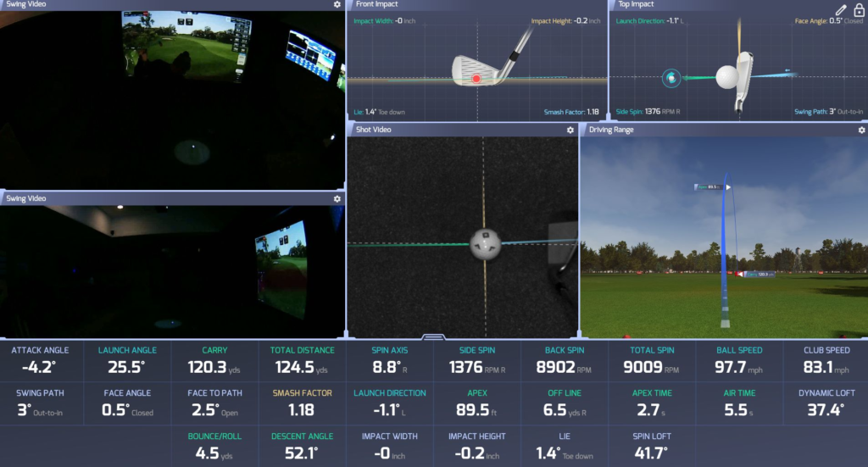This screenshot has width=868, height=467.
Task: Click the Carry 120.3 yds tile
Action: (x=214, y=361)
